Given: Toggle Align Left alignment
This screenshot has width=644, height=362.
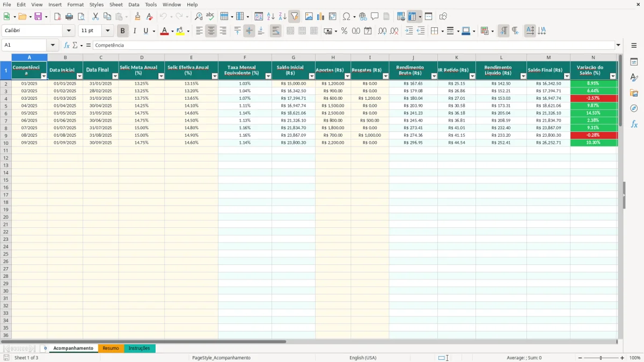Looking at the screenshot, I should tap(199, 31).
